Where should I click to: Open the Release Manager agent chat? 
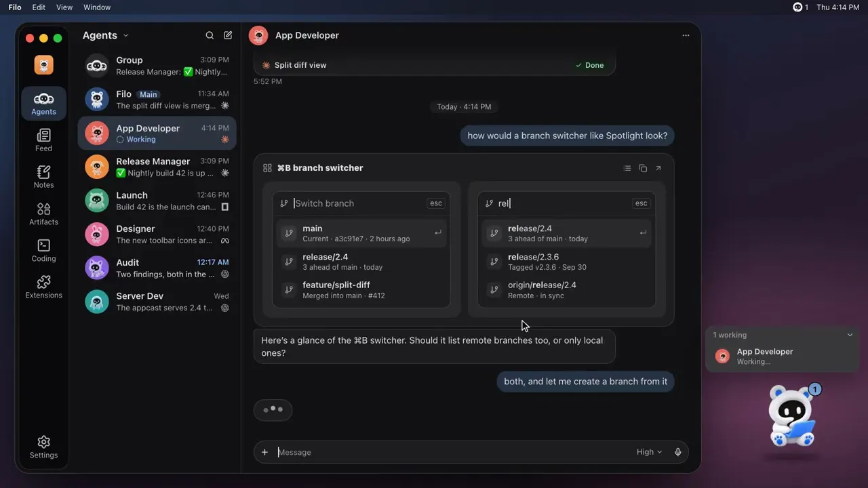click(157, 167)
